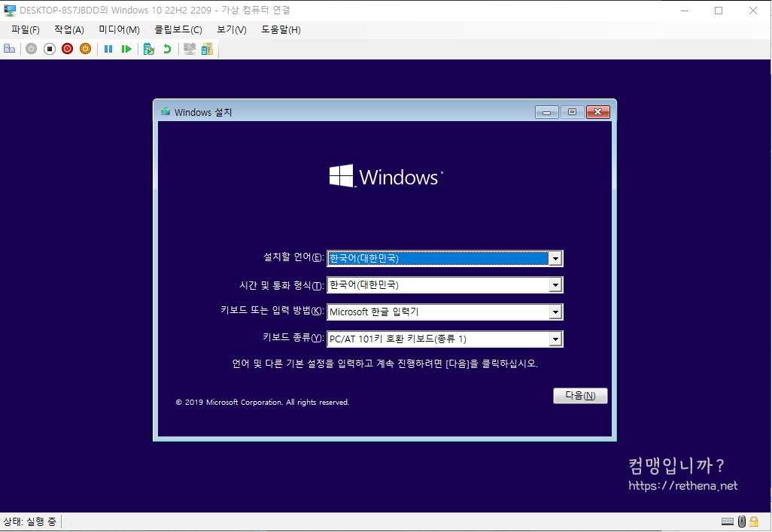Shut down the VM with the red power icon
This screenshot has height=532, width=772.
68,49
